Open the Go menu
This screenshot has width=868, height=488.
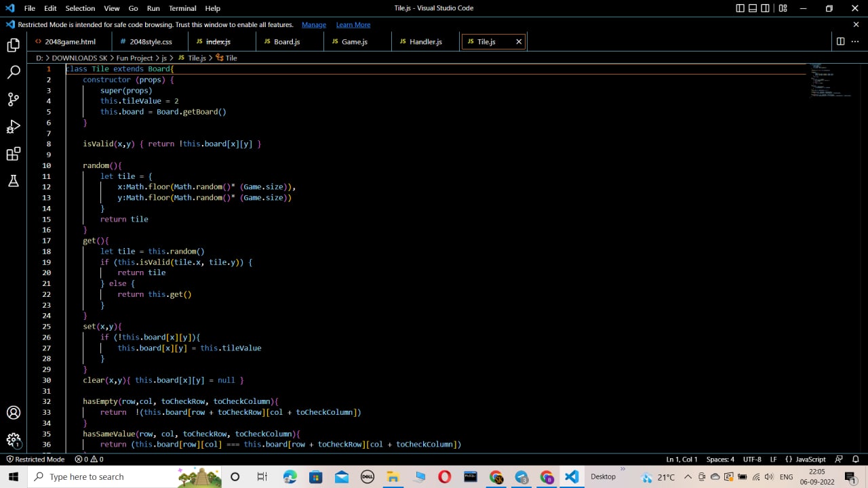point(133,8)
